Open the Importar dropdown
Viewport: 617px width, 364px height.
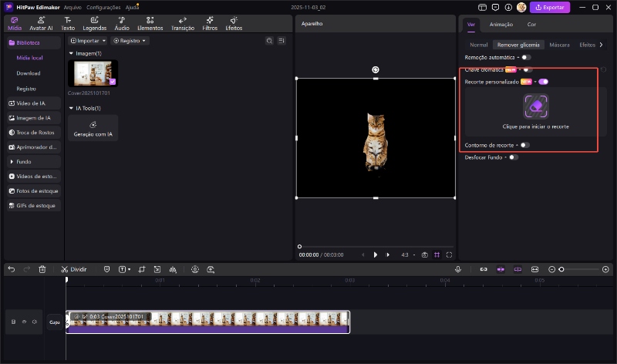[x=88, y=40]
